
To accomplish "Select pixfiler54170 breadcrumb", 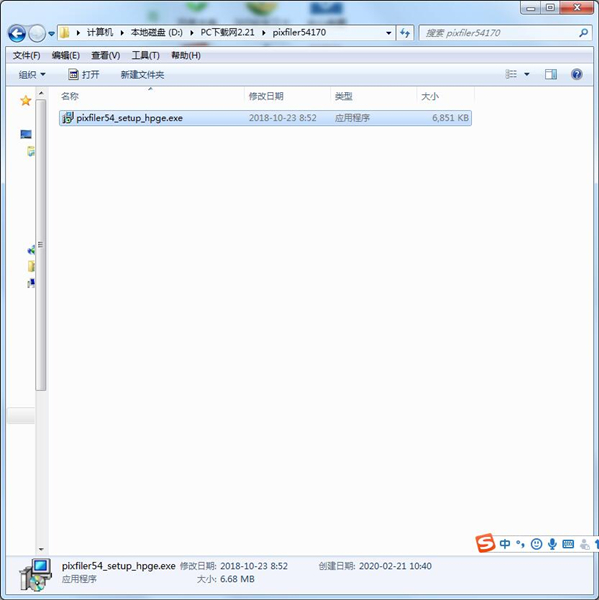I will coord(299,33).
